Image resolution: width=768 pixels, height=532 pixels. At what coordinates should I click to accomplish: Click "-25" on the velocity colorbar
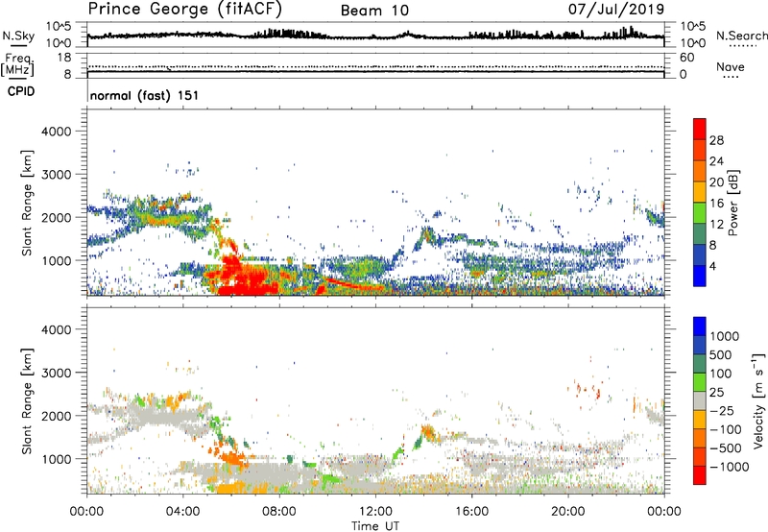coord(722,411)
